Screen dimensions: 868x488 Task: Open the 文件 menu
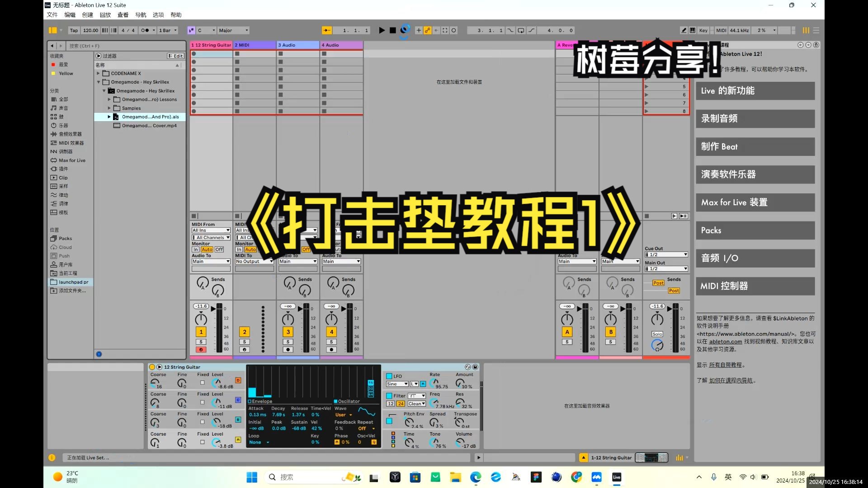(x=52, y=15)
